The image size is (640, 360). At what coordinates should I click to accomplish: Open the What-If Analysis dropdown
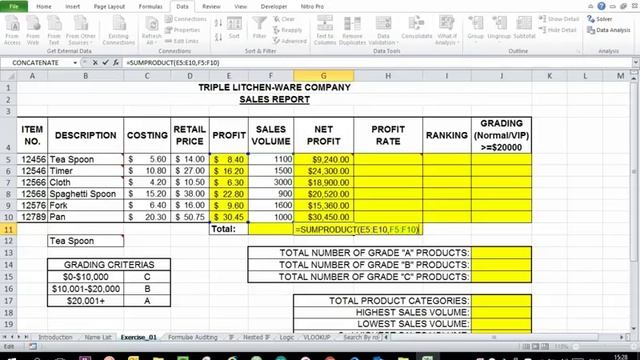[447, 30]
